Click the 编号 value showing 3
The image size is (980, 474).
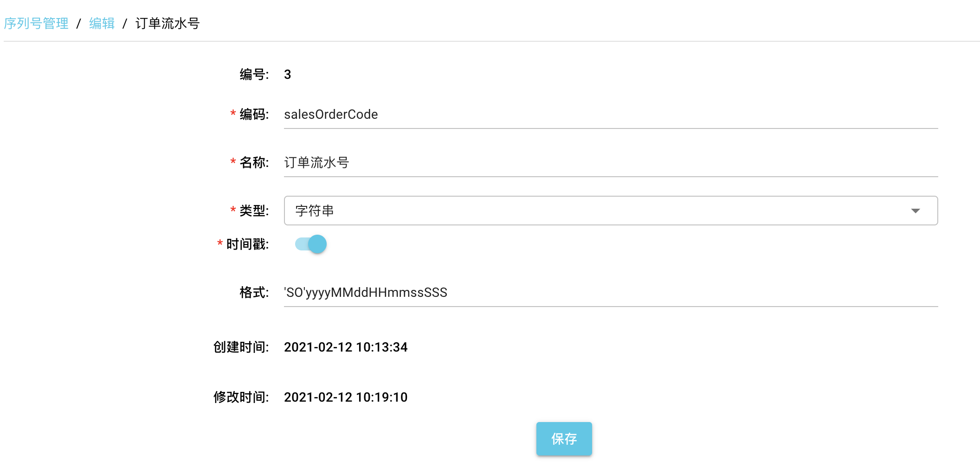coord(288,73)
